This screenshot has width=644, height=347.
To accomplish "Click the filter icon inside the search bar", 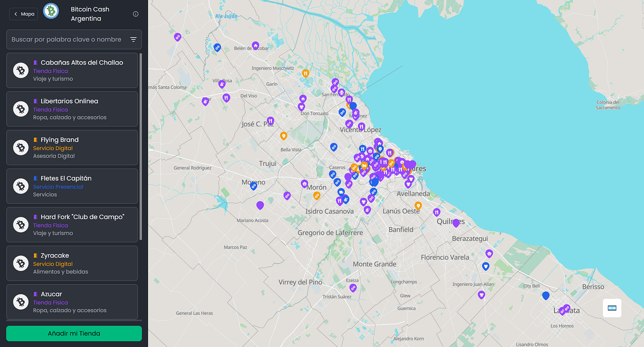I will click(x=133, y=39).
